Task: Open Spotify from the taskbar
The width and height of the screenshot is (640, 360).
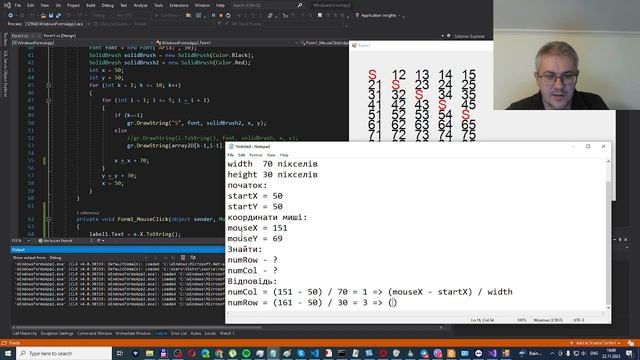Action: click(x=247, y=353)
